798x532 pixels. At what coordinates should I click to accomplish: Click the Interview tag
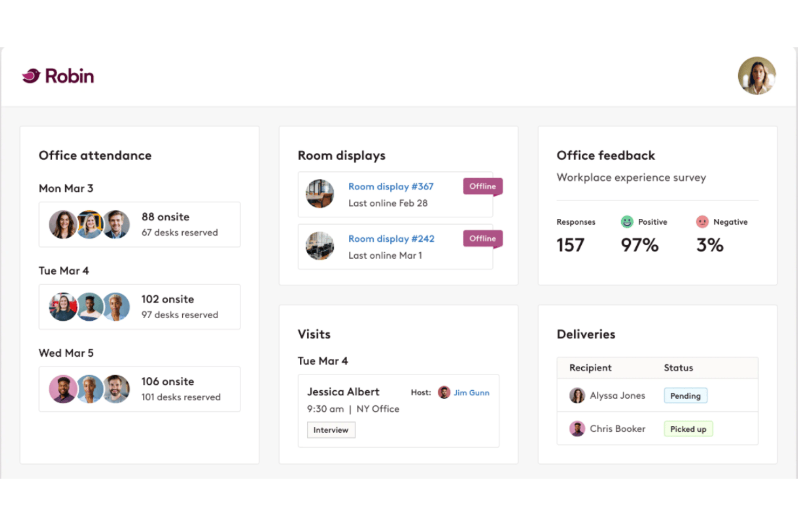(331, 430)
